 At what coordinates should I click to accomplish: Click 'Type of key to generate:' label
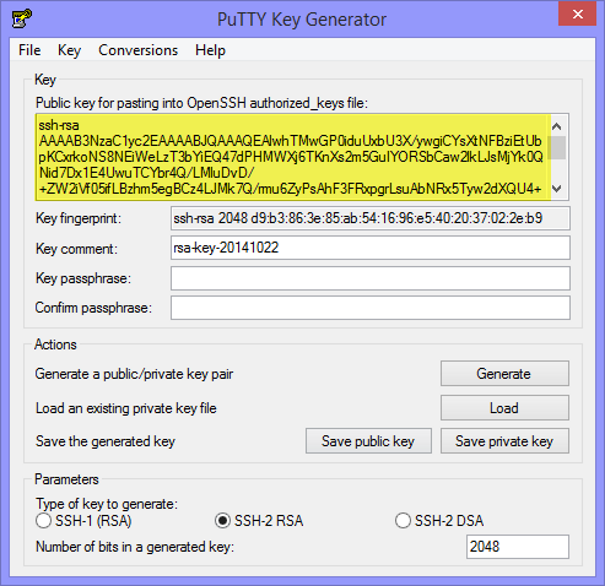pos(106,504)
